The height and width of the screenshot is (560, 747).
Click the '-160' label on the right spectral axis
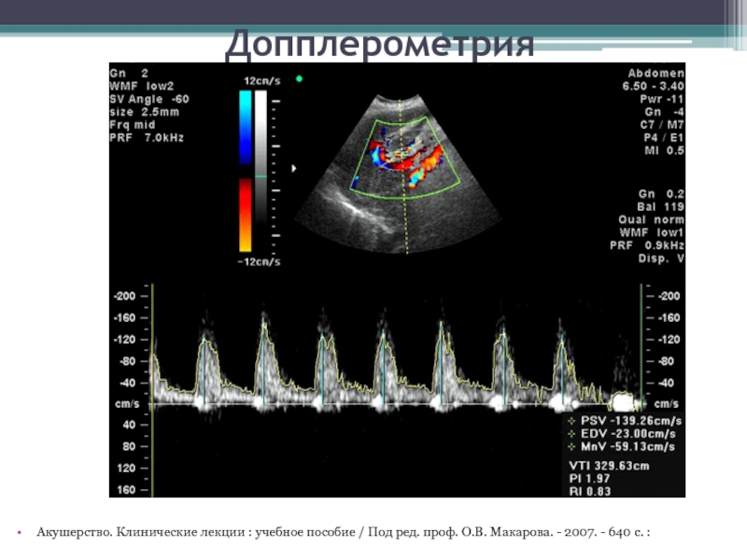point(669,317)
